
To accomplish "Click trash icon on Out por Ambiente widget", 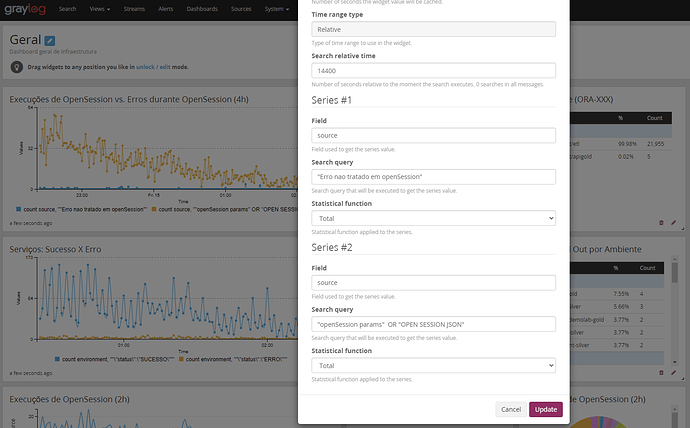I will (661, 373).
